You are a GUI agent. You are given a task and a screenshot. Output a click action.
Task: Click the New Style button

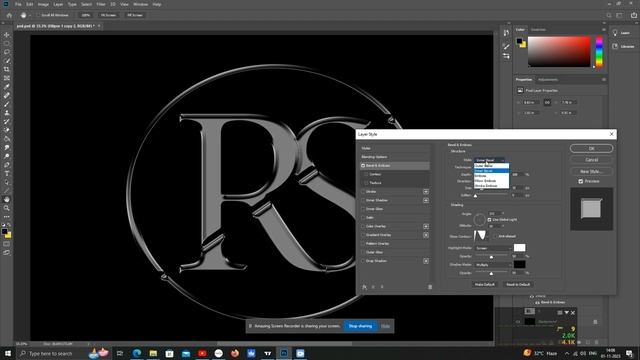click(x=591, y=171)
